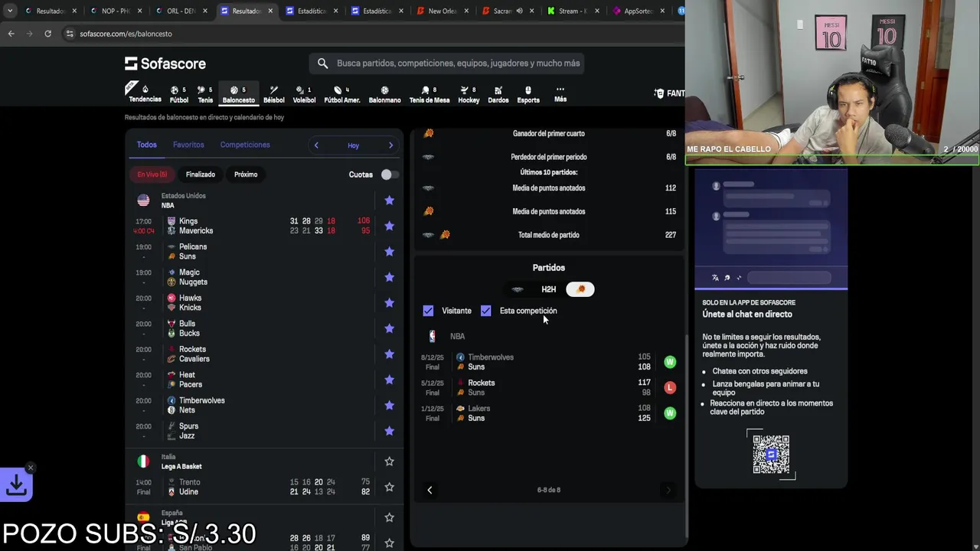Open the Tenis sport category
Image resolution: width=980 pixels, height=551 pixels.
pos(205,94)
